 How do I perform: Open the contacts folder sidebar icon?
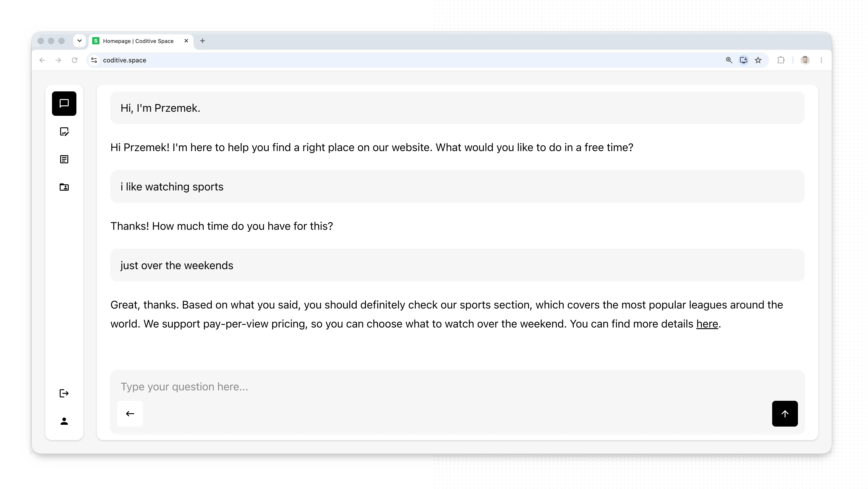pyautogui.click(x=64, y=187)
